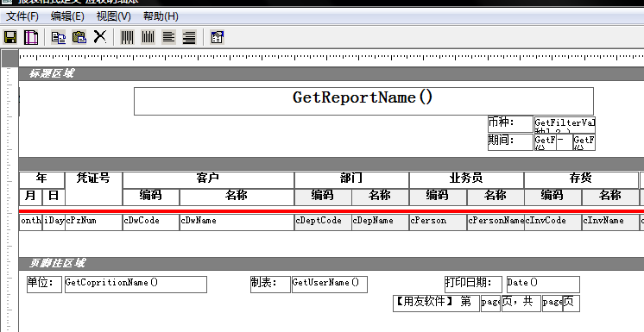Click the red detail-row separator line
This screenshot has height=332, width=644.
(x=331, y=211)
